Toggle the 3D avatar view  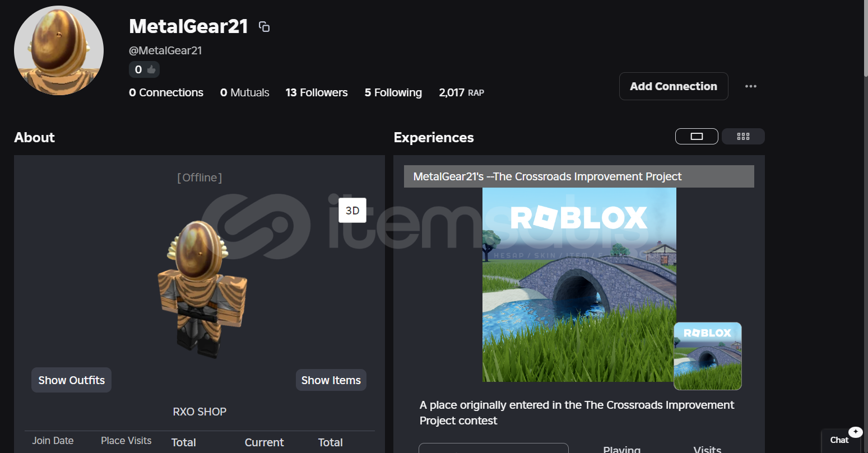pyautogui.click(x=352, y=211)
